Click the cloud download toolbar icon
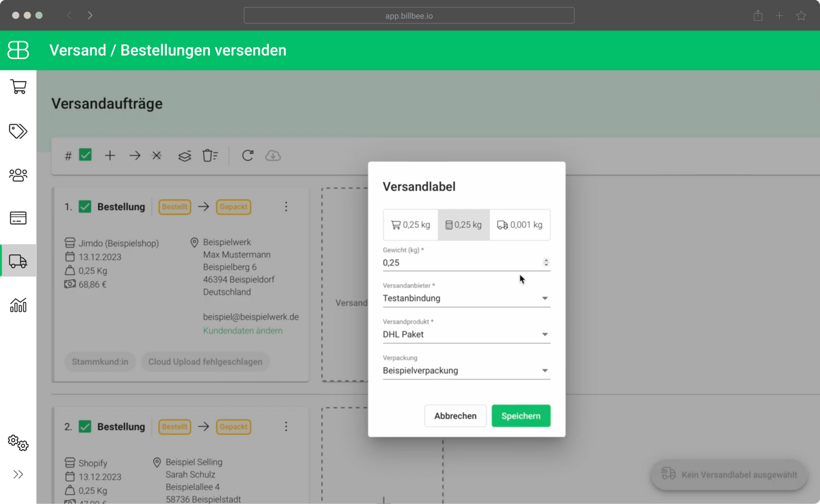 273,156
